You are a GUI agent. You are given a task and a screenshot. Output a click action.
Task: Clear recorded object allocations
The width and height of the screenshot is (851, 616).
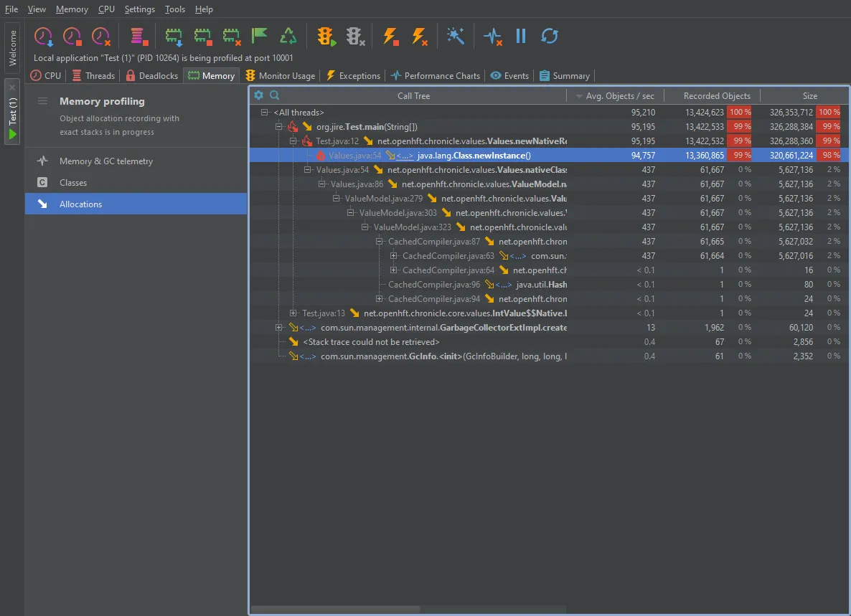pos(231,37)
